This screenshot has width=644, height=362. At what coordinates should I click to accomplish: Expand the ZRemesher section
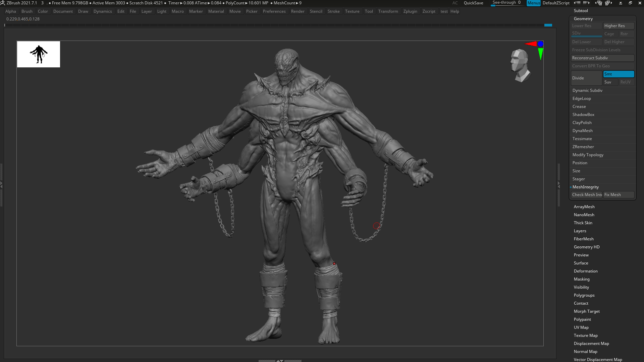pyautogui.click(x=583, y=147)
